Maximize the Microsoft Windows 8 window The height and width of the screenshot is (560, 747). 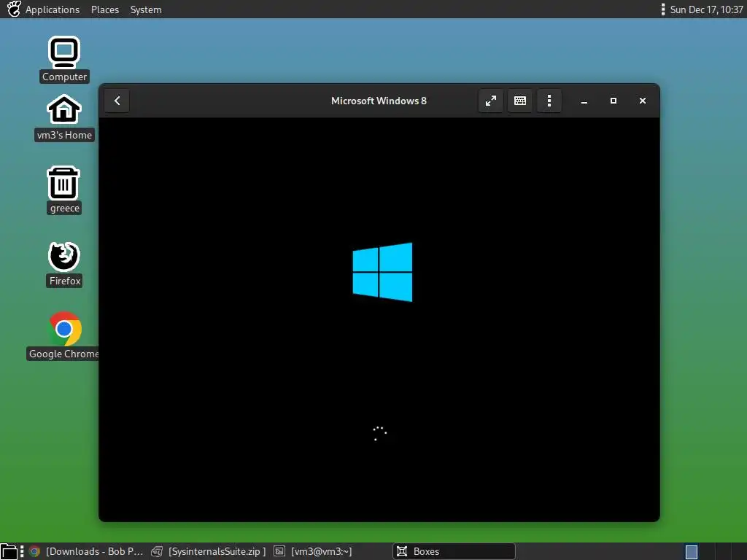(x=613, y=101)
